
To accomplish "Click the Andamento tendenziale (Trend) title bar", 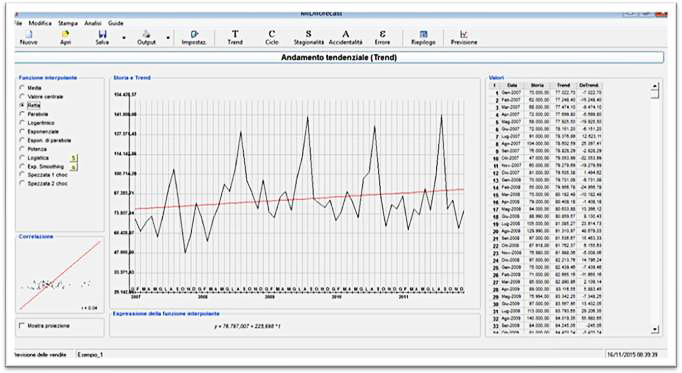I will [x=339, y=57].
